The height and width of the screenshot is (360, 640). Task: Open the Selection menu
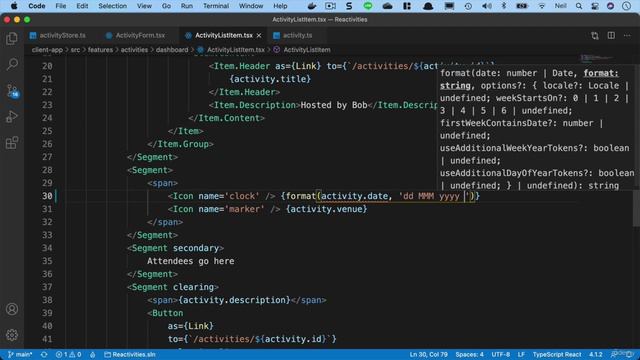112,6
